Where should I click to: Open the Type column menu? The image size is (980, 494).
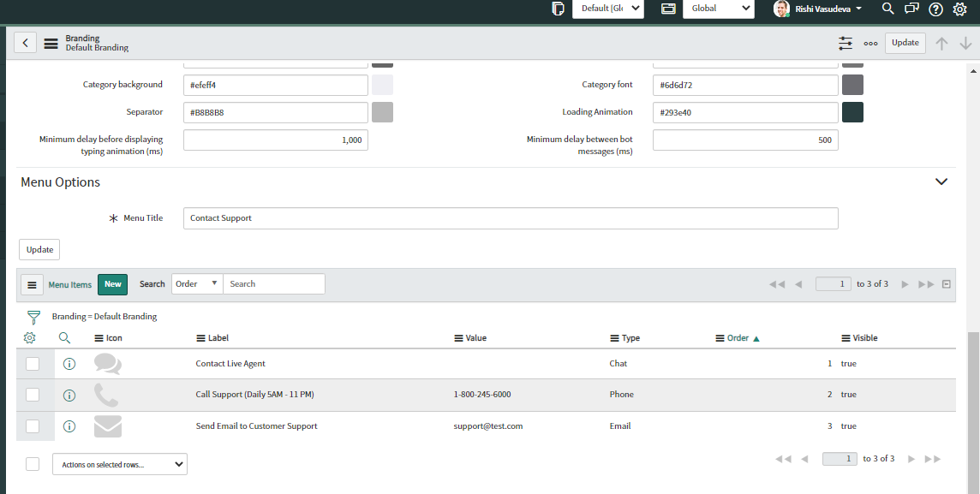[614, 338]
